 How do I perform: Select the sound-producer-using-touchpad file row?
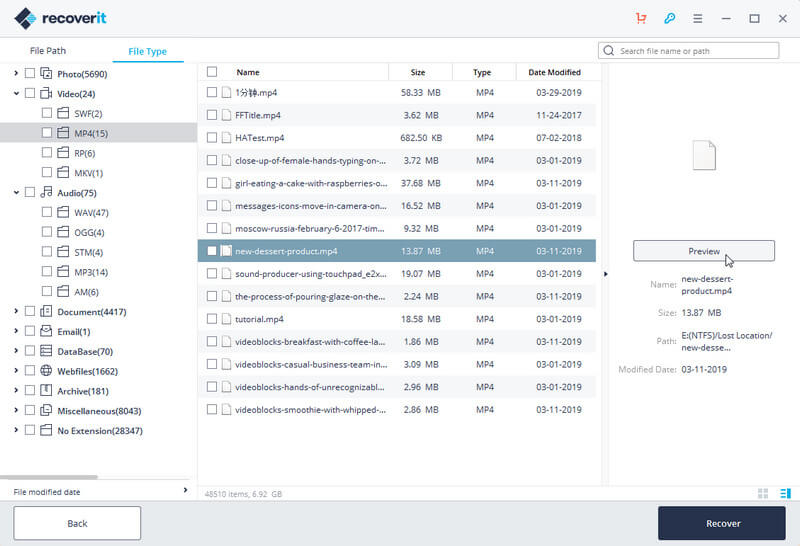[x=396, y=274]
